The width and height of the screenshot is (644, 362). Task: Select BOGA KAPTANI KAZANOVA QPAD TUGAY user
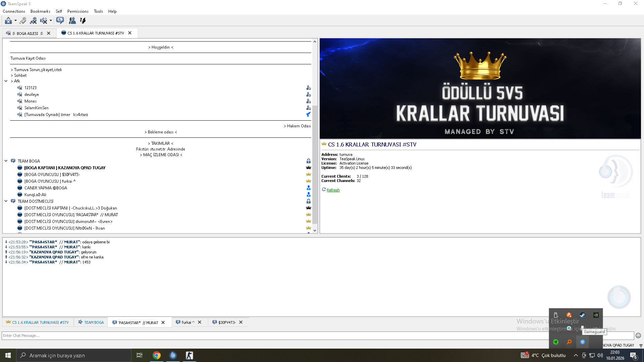65,168
